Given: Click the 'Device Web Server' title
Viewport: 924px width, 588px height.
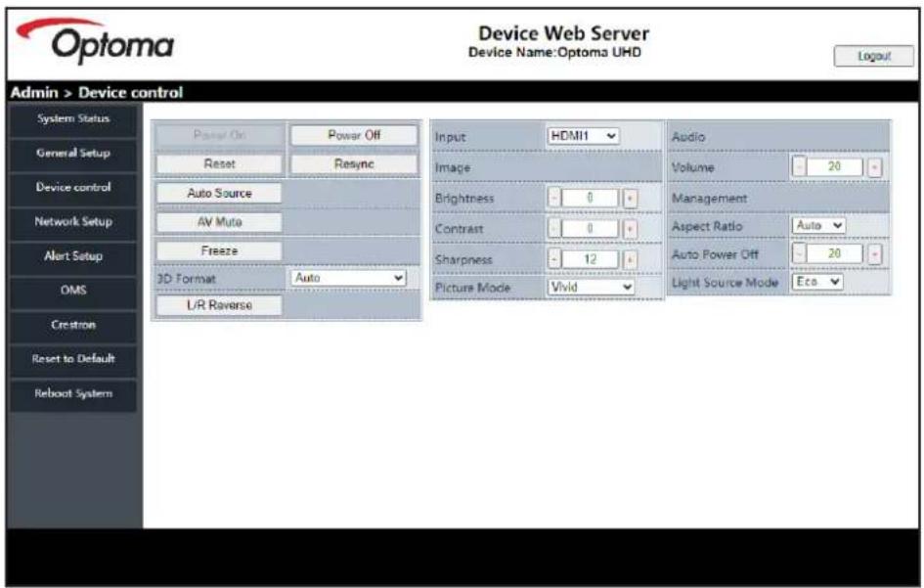Looking at the screenshot, I should click(x=563, y=33).
